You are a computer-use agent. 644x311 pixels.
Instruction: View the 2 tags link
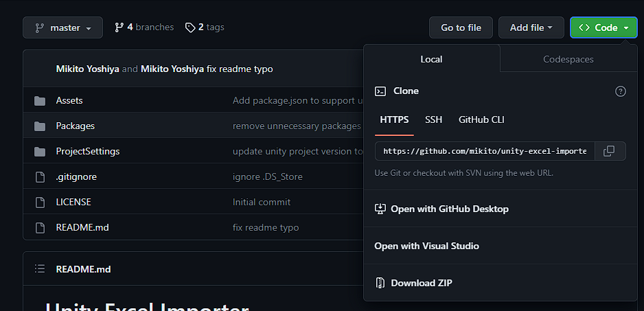(x=205, y=27)
